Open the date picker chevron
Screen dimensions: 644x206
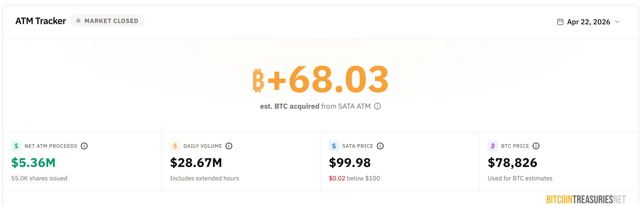[x=617, y=22]
